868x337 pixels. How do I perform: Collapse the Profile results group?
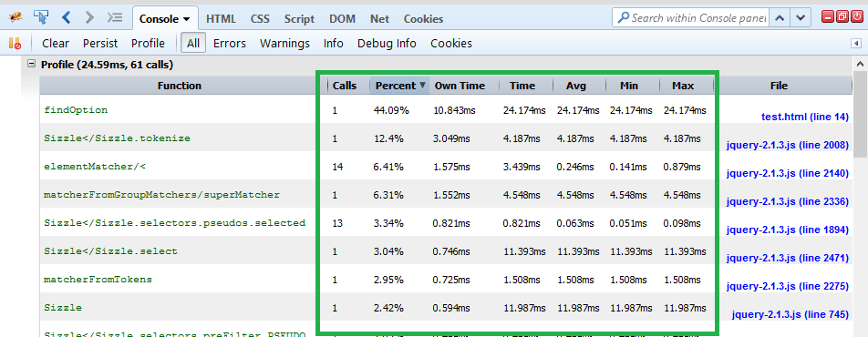point(32,64)
